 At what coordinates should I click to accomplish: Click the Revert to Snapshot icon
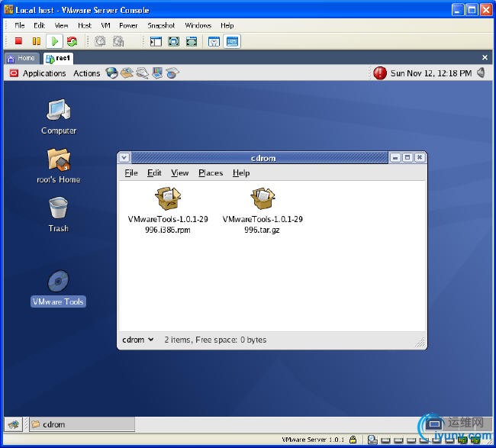click(x=118, y=41)
